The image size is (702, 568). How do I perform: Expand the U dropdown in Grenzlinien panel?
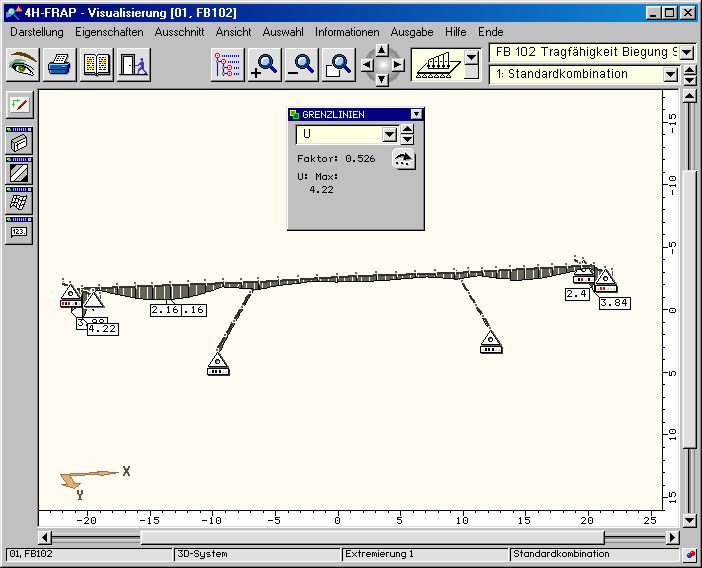[x=390, y=135]
